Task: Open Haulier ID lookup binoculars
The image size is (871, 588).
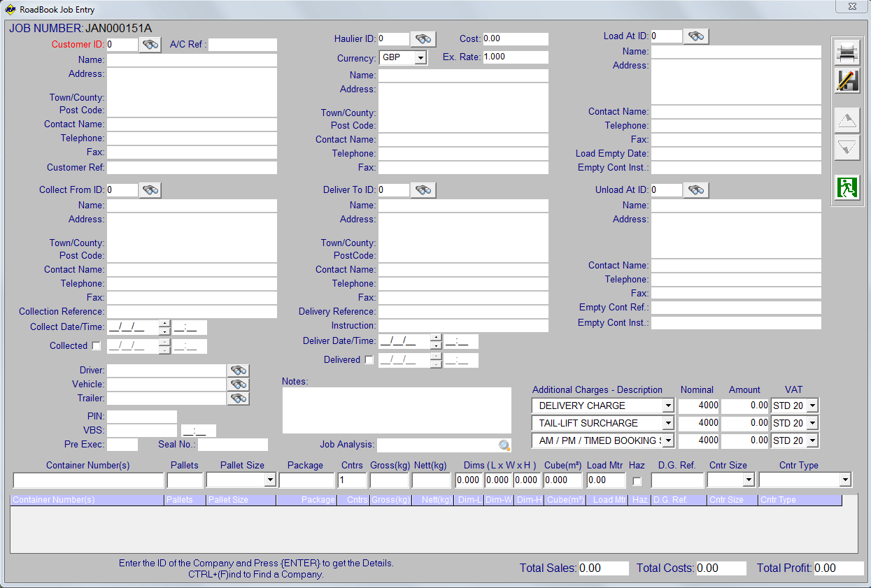Action: coord(423,39)
